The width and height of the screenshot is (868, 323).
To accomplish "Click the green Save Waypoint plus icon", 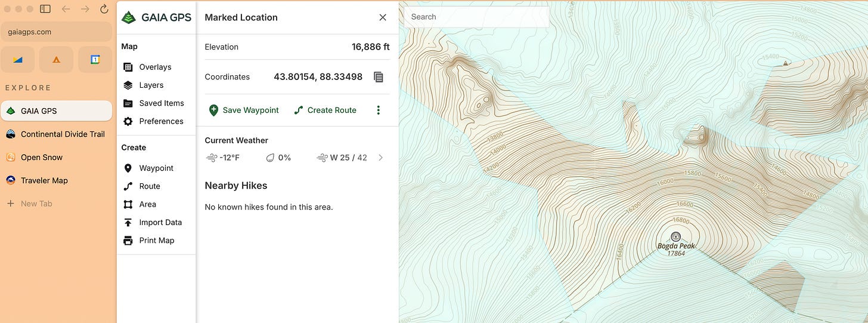I will tap(213, 110).
